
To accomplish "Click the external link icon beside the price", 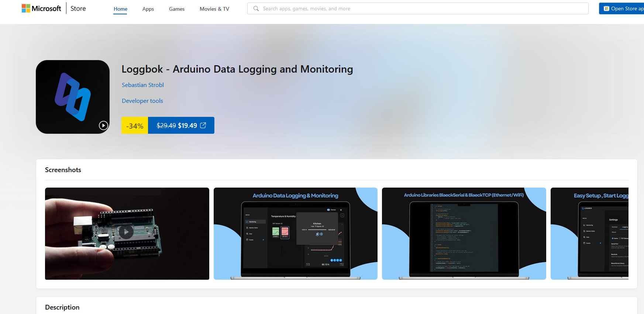I will point(203,125).
